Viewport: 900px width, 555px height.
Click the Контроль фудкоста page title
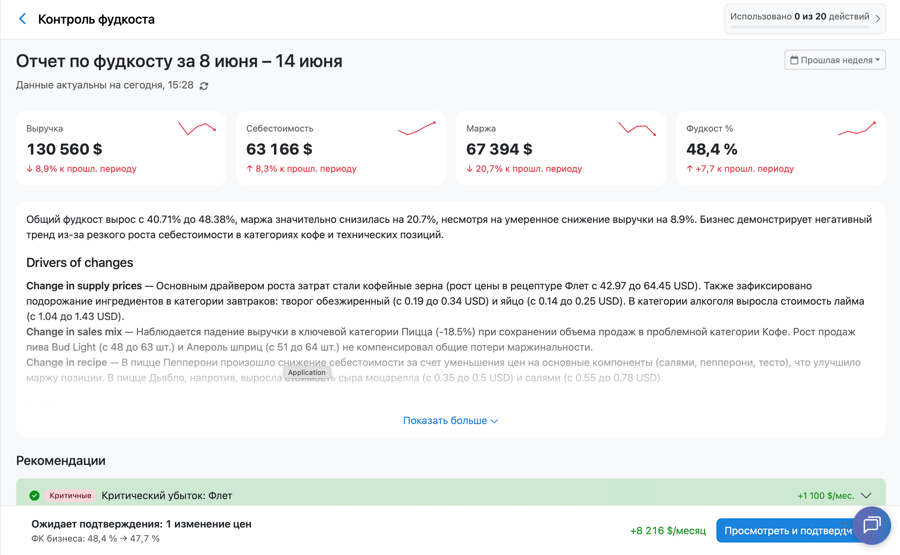[x=96, y=19]
